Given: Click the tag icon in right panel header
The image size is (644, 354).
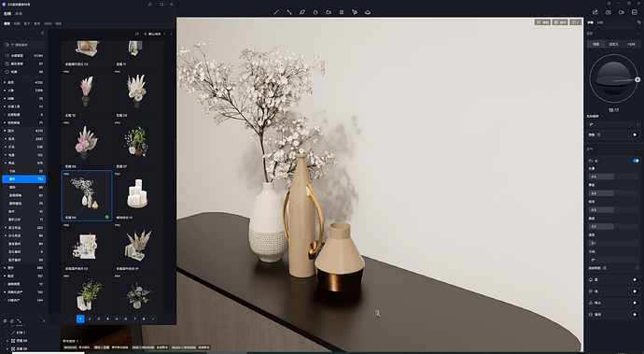Looking at the screenshot, I should [x=638, y=22].
